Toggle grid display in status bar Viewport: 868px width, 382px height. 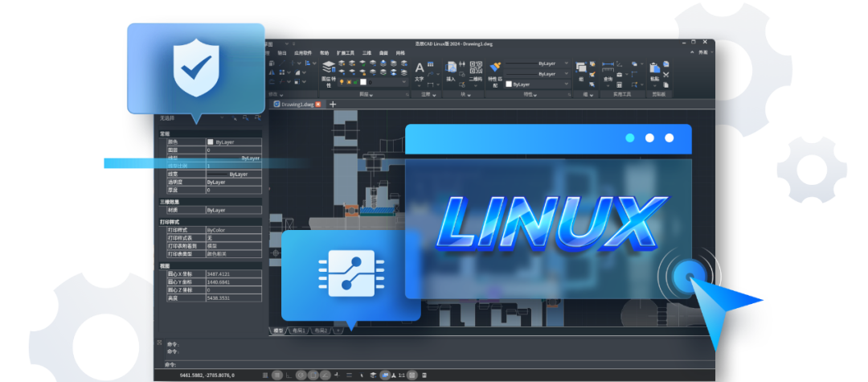click(x=277, y=375)
